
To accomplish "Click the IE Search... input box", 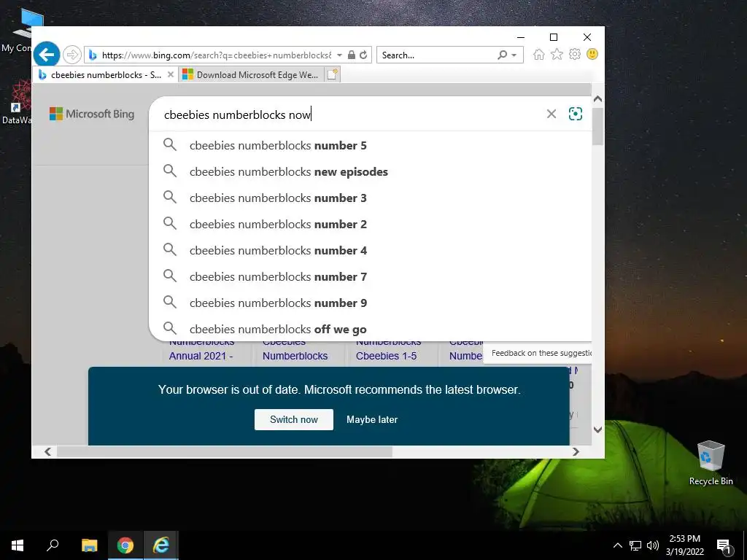I will pos(437,55).
